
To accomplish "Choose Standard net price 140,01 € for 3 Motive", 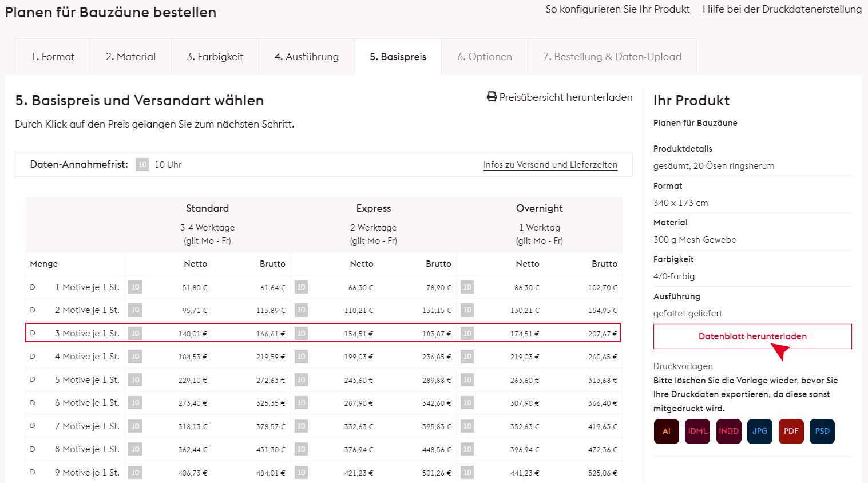I will (x=193, y=334).
